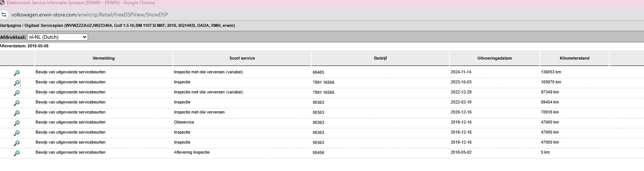Click the Afleverdatum 2018-05-08 text
Image resolution: width=644 pixels, height=171 pixels.
(x=24, y=46)
